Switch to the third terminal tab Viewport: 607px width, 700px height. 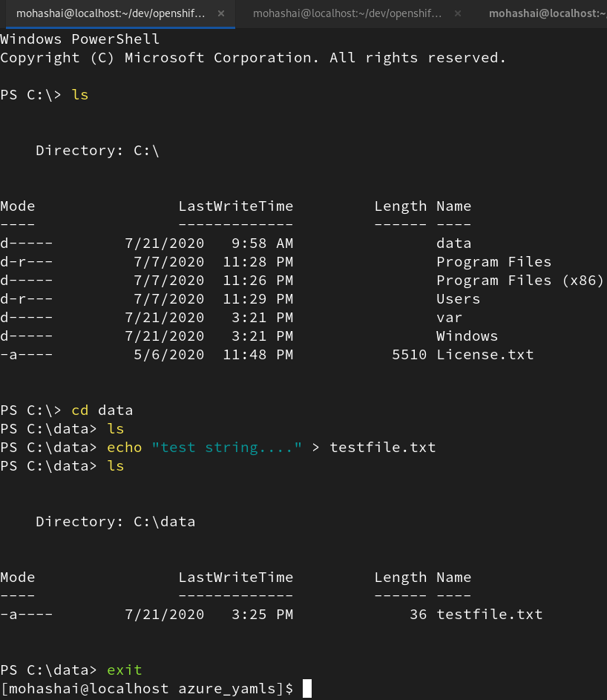[549, 13]
